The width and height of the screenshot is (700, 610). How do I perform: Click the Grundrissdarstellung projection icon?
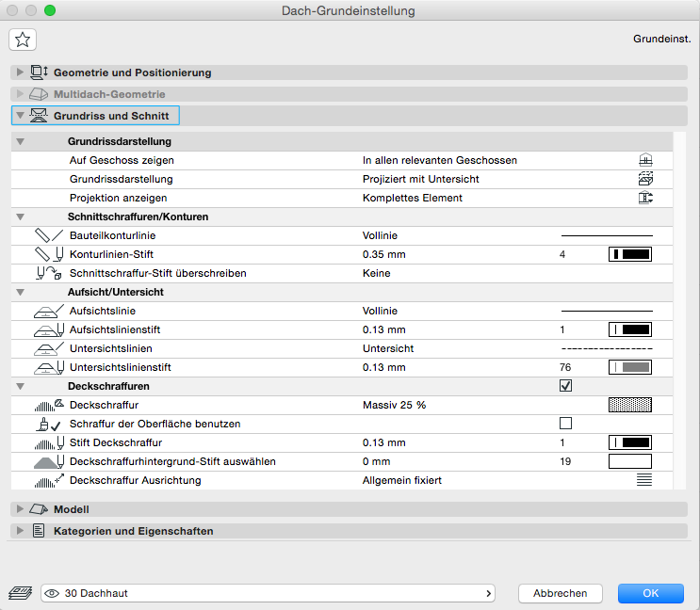click(645, 179)
